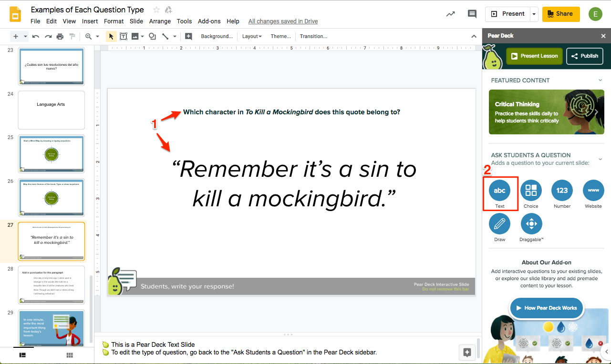Click the yellow Share button
611x364 pixels.
pyautogui.click(x=561, y=14)
